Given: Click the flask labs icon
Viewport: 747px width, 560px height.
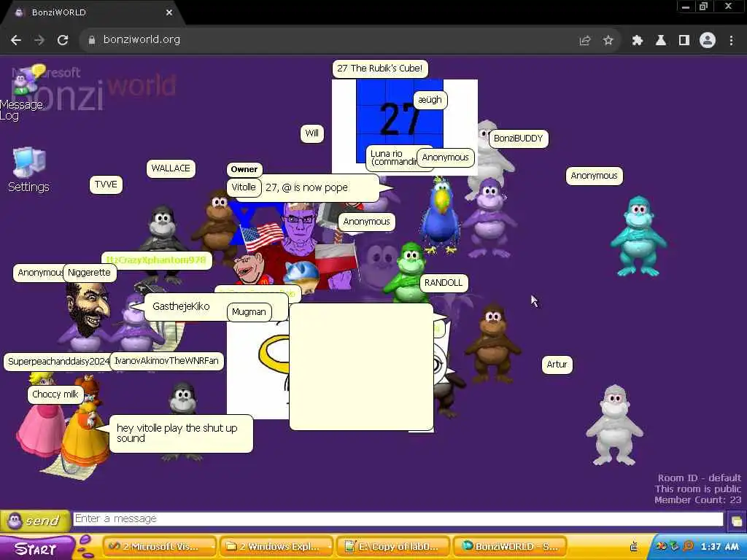Looking at the screenshot, I should click(x=661, y=41).
